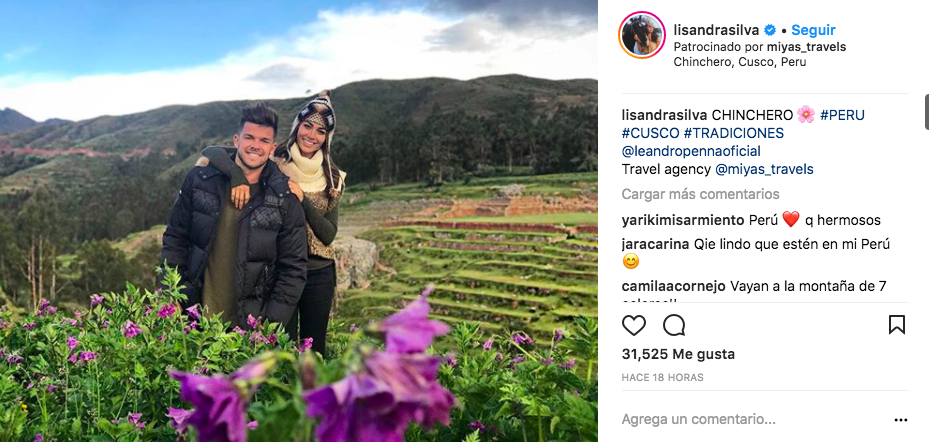929x442 pixels.
Task: Expand Cargar más comentarios
Action: click(700, 194)
